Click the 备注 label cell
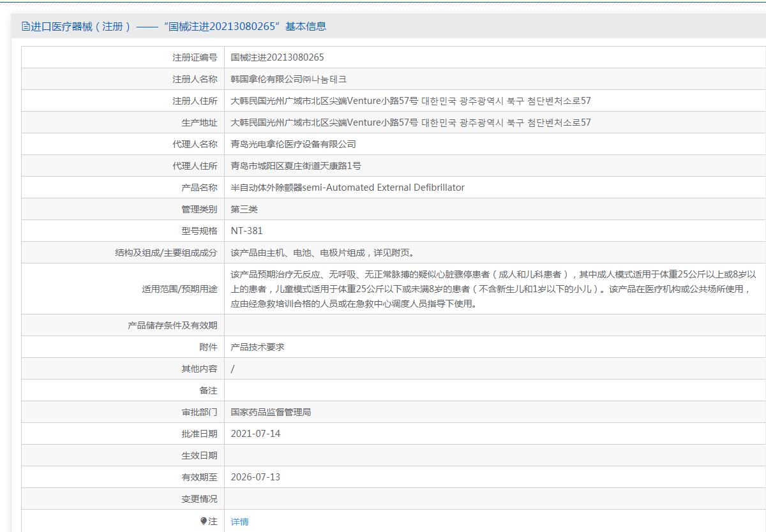This screenshot has width=766, height=532. (123, 390)
